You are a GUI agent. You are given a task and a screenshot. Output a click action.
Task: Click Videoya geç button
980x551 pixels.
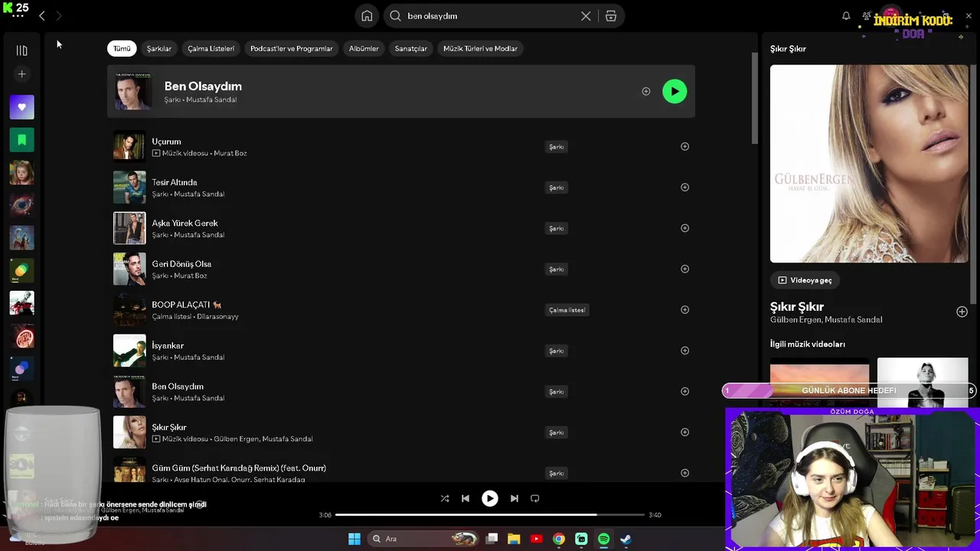[805, 280]
